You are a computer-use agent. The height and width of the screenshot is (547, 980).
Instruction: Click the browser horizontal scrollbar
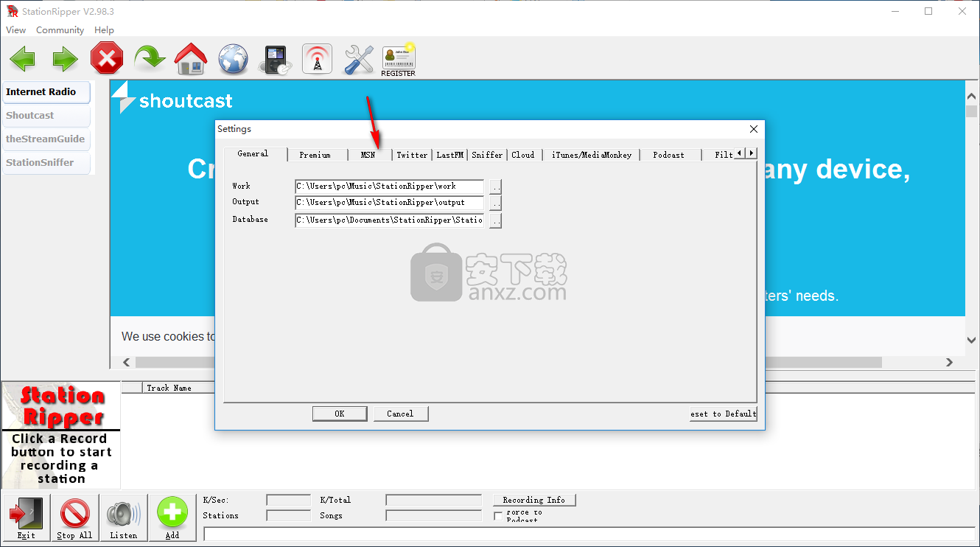tap(537, 363)
